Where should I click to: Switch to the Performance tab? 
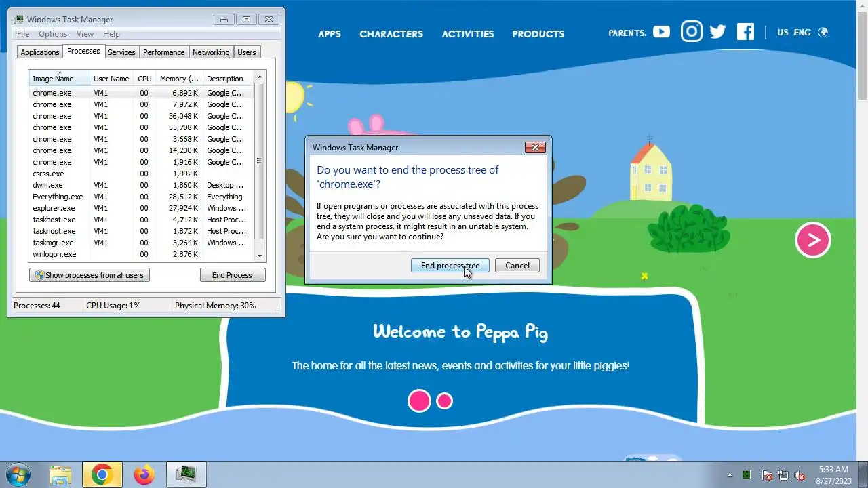point(163,52)
